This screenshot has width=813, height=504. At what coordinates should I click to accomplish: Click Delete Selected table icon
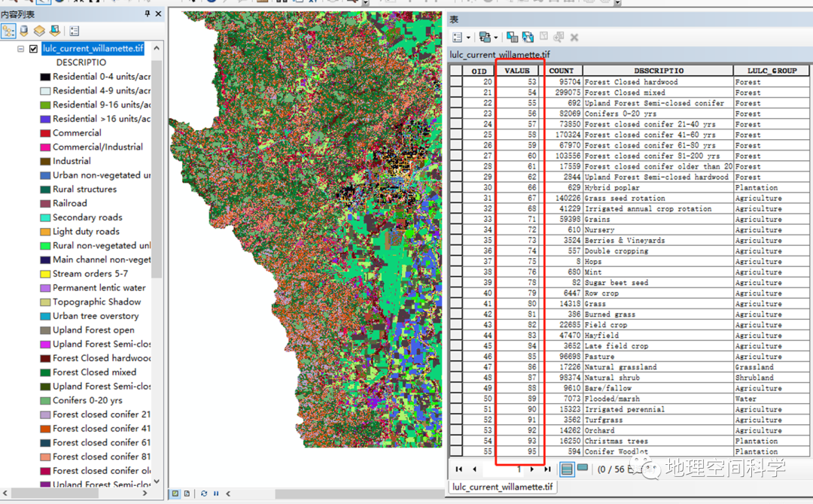[x=574, y=38]
